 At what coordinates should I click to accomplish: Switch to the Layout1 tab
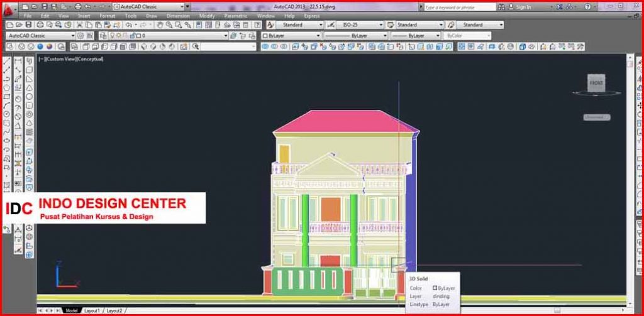pyautogui.click(x=92, y=311)
